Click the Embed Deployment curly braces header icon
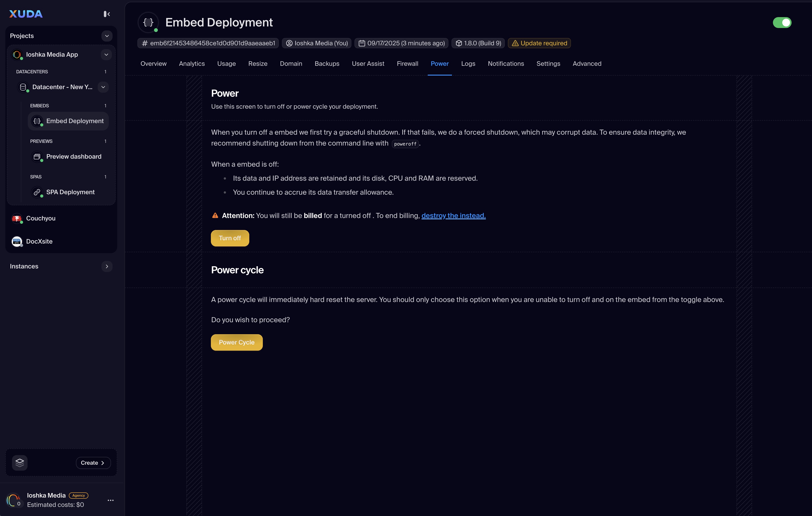 click(148, 22)
